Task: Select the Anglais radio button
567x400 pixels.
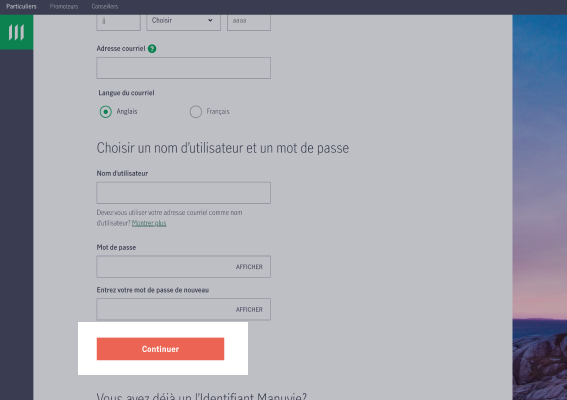Action: tap(106, 112)
